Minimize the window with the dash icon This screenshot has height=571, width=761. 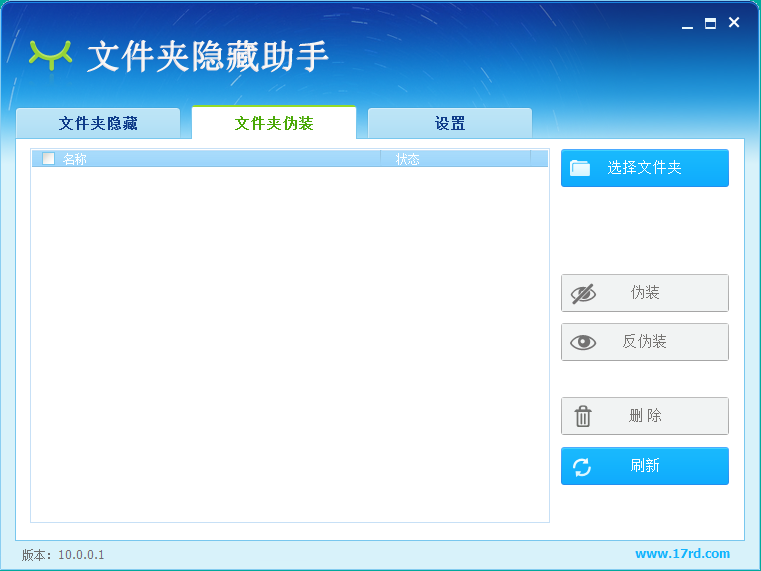tap(687, 24)
